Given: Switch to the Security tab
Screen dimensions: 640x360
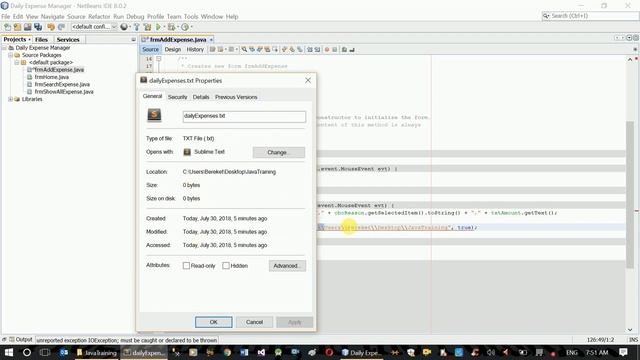Looking at the screenshot, I should 178,97.
